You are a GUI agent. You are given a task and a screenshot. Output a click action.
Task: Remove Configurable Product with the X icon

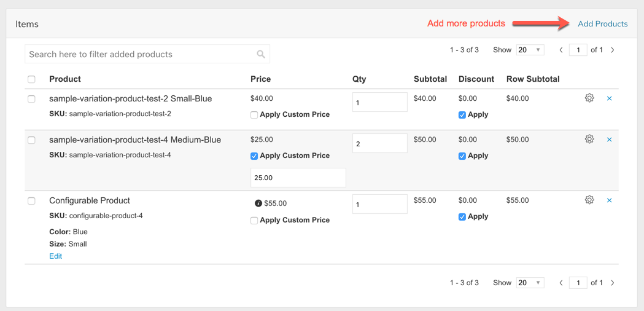tap(609, 200)
